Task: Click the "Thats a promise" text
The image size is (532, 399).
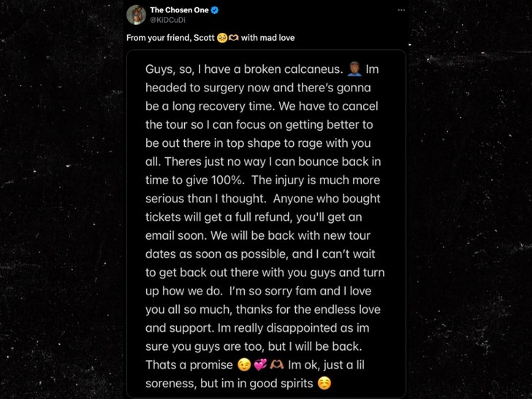Action: [x=189, y=363]
